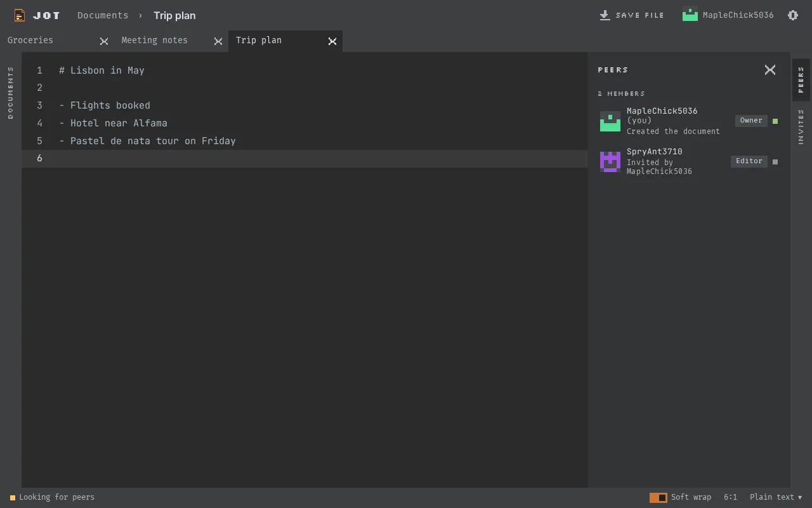
Task: Place cursor on empty line 6
Action: pyautogui.click(x=304, y=159)
